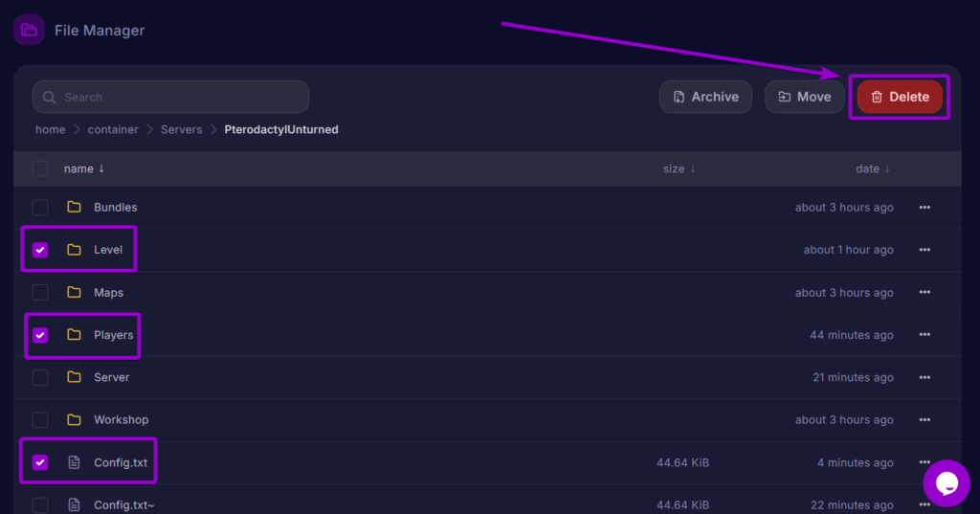This screenshot has height=514, width=980.
Task: Open the Players folder name
Action: click(114, 335)
